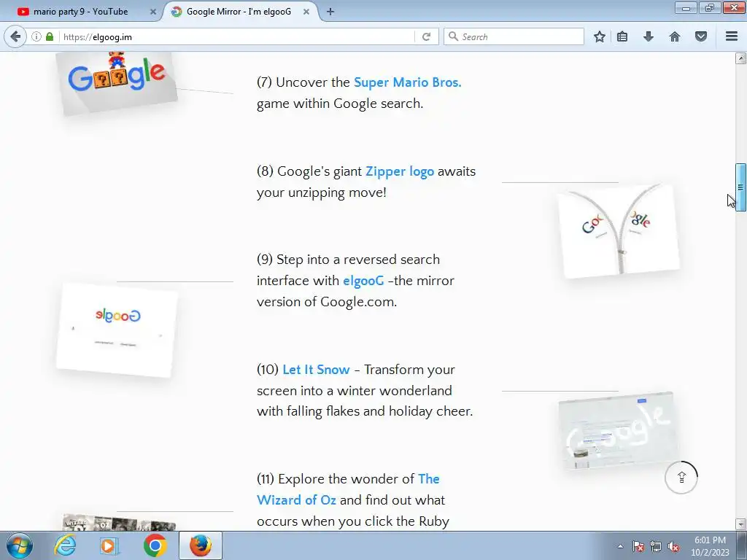The height and width of the screenshot is (560, 747).
Task: Save page to Pocket icon
Action: tap(701, 36)
